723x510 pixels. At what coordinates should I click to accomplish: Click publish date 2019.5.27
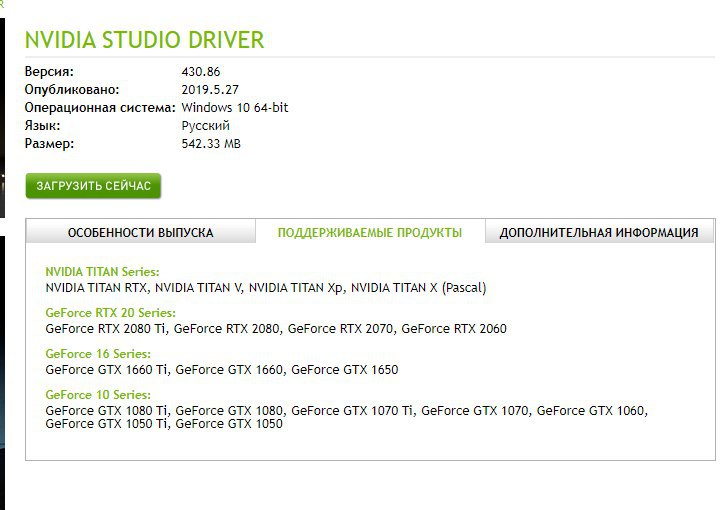pyautogui.click(x=210, y=89)
